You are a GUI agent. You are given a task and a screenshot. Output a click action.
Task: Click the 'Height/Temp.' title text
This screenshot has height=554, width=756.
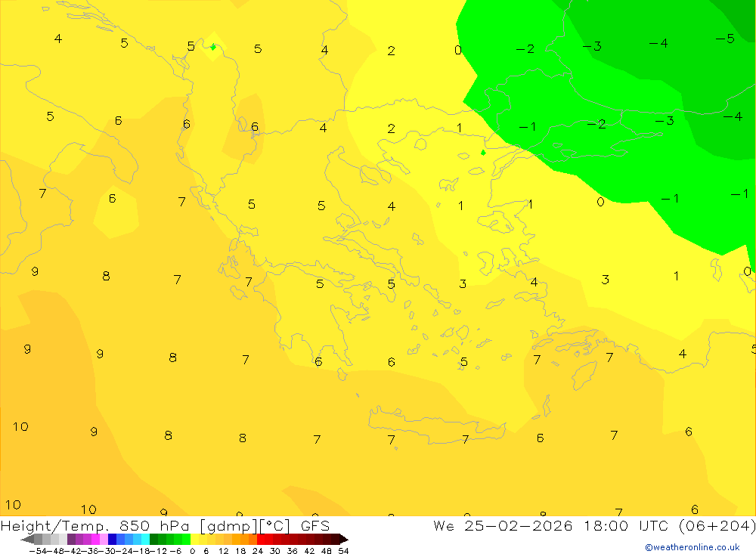tap(55, 526)
